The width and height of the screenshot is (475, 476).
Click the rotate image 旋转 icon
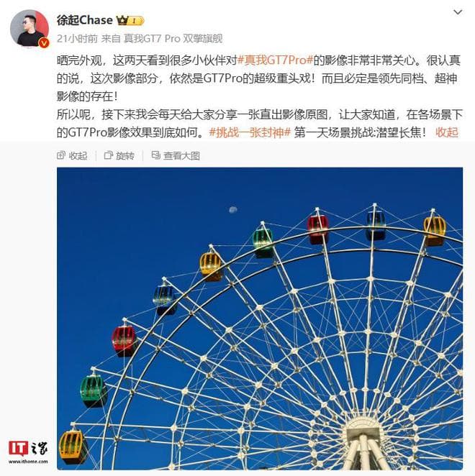pos(108,155)
